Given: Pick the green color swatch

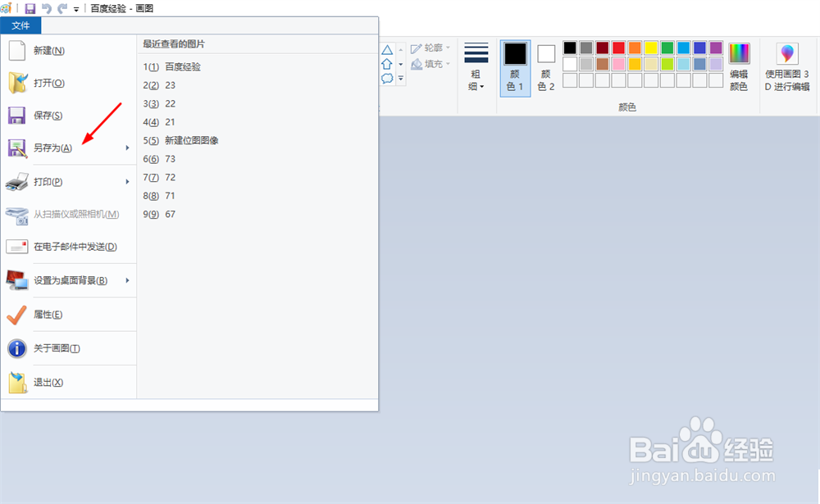Looking at the screenshot, I should [x=667, y=48].
